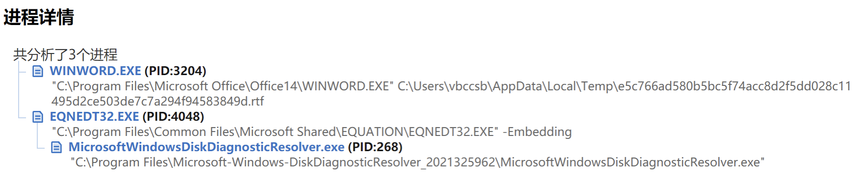Click the EQNEDT32.EXE document icon
Image resolution: width=868 pixels, height=187 pixels.
click(38, 117)
